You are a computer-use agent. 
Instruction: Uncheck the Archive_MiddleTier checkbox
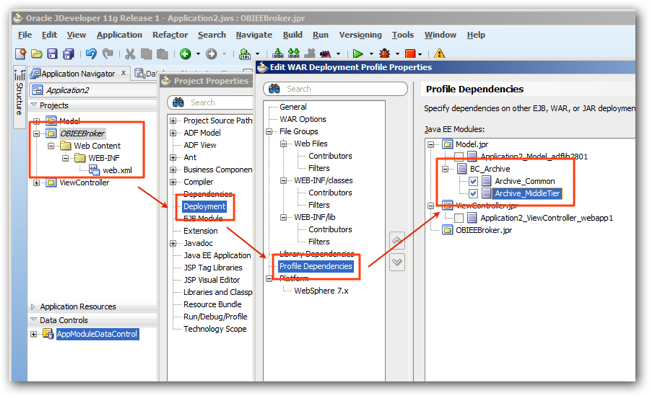pos(473,193)
